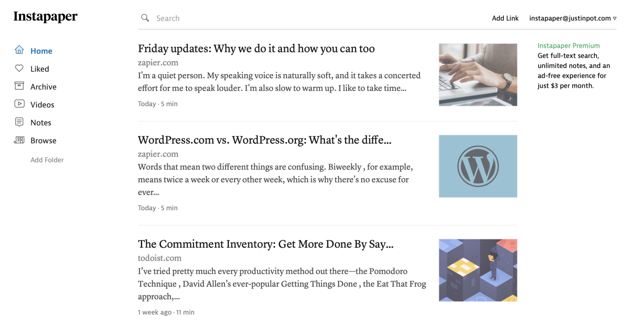Click the search magnifying glass icon
The height and width of the screenshot is (323, 644).
[x=145, y=18]
